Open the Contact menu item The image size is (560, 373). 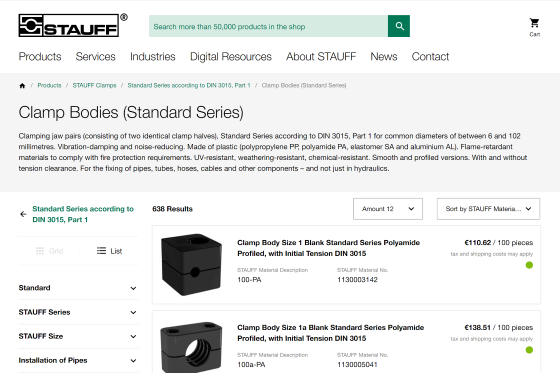pos(430,56)
